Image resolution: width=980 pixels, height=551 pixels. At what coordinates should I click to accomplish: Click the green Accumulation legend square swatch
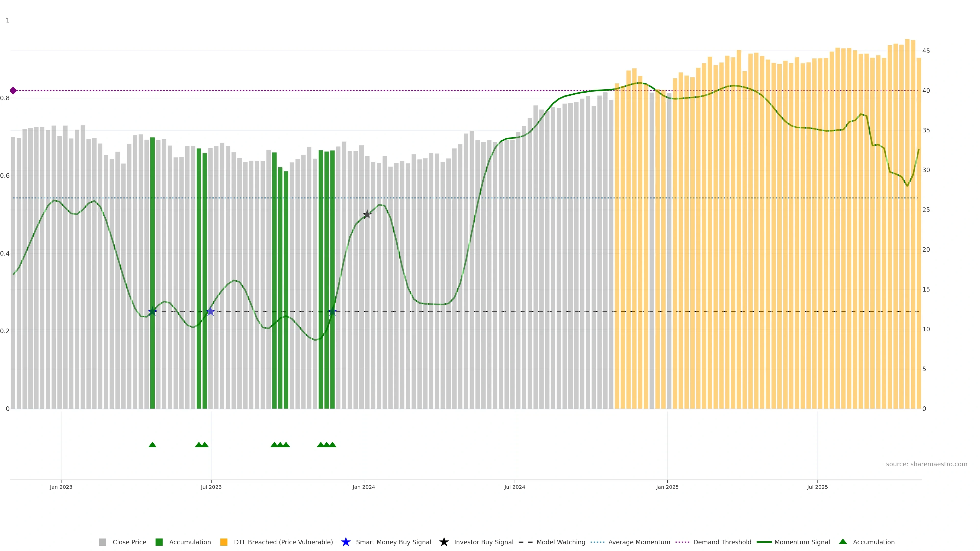[x=159, y=542]
